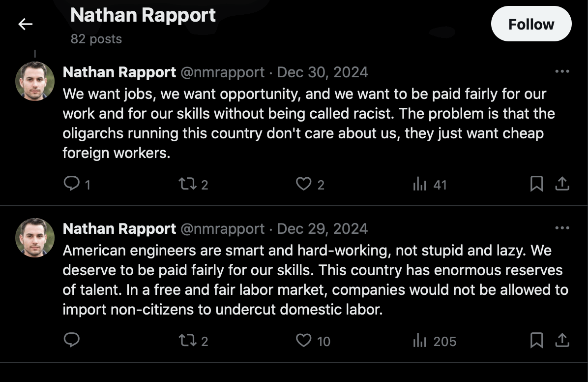Click the profile avatar on Dec 30 post
The width and height of the screenshot is (588, 382).
point(35,81)
